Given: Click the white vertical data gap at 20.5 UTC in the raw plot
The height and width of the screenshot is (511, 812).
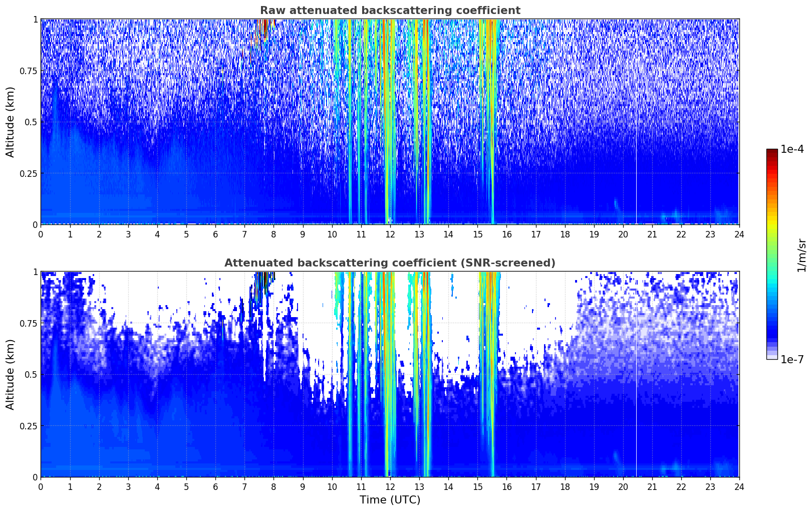Looking at the screenshot, I should click(636, 122).
